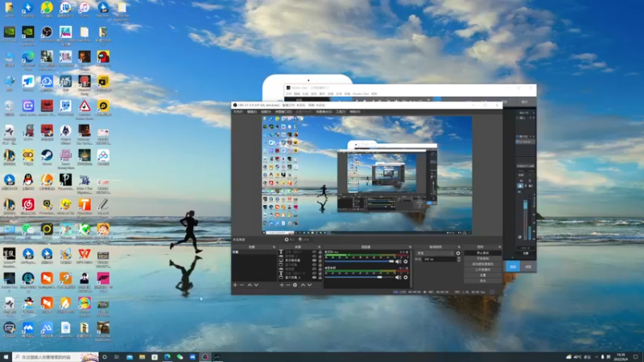Image resolution: width=644 pixels, height=362 pixels.
Task: Mute the 桌面音频 desktop audio channel
Action: click(x=398, y=277)
